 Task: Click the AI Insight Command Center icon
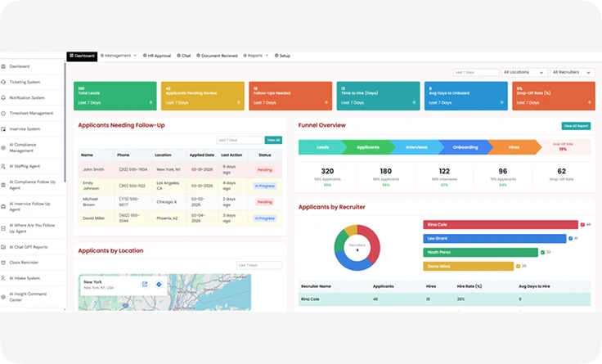3,297
